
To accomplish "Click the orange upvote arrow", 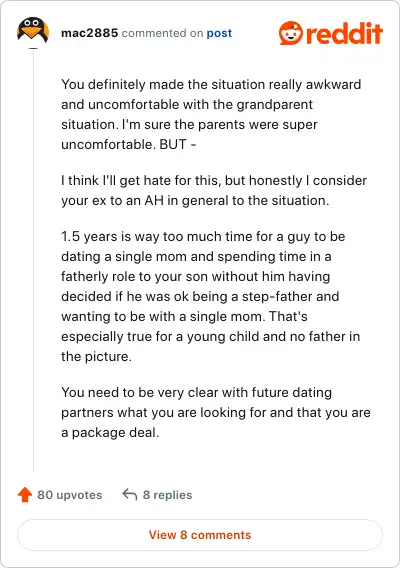I will point(25,494).
